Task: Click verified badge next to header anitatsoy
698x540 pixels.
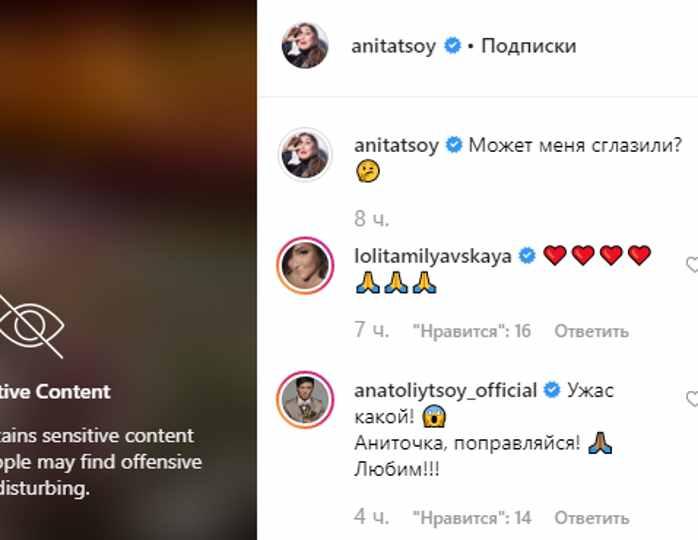Action: 453,46
